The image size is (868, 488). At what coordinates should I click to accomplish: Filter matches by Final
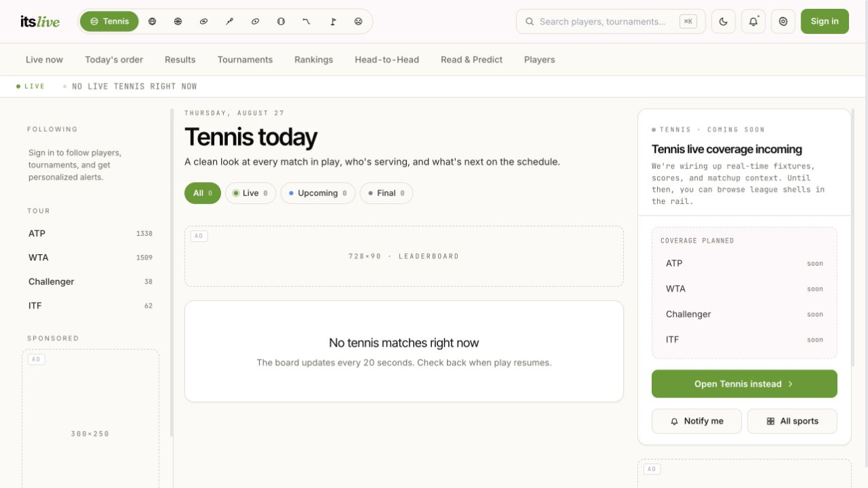coord(386,193)
